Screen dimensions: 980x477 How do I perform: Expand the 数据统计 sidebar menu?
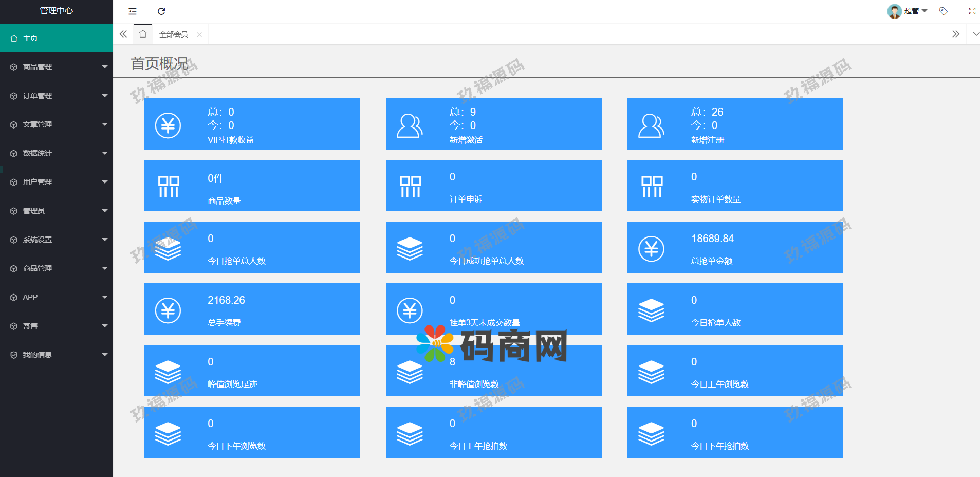(x=56, y=153)
